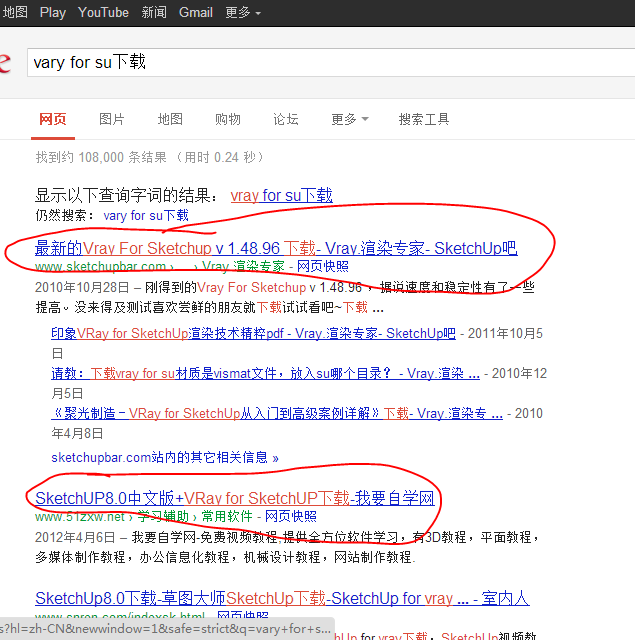Switch to the 图片 search tab
Screen dimensions: 635x640
[111, 119]
